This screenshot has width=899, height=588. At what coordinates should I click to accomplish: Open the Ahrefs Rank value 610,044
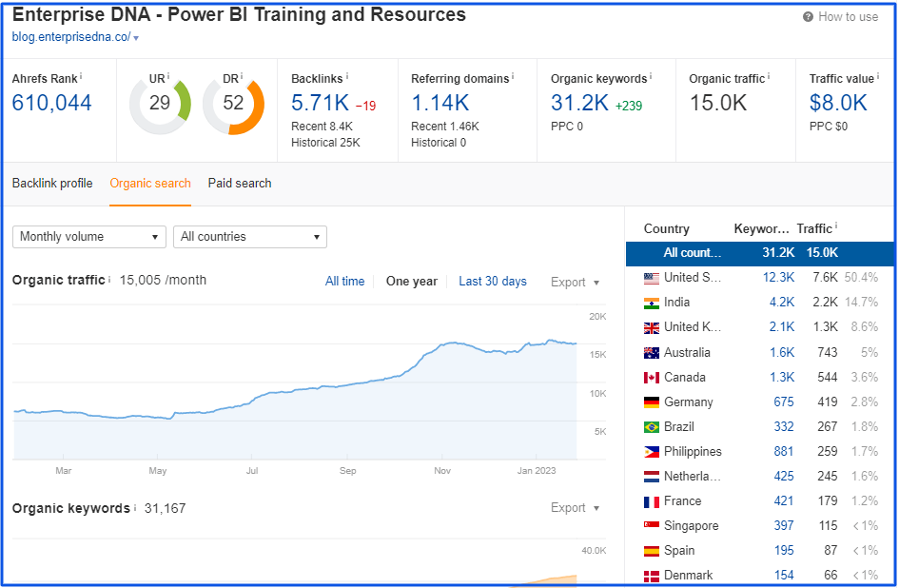tap(51, 104)
